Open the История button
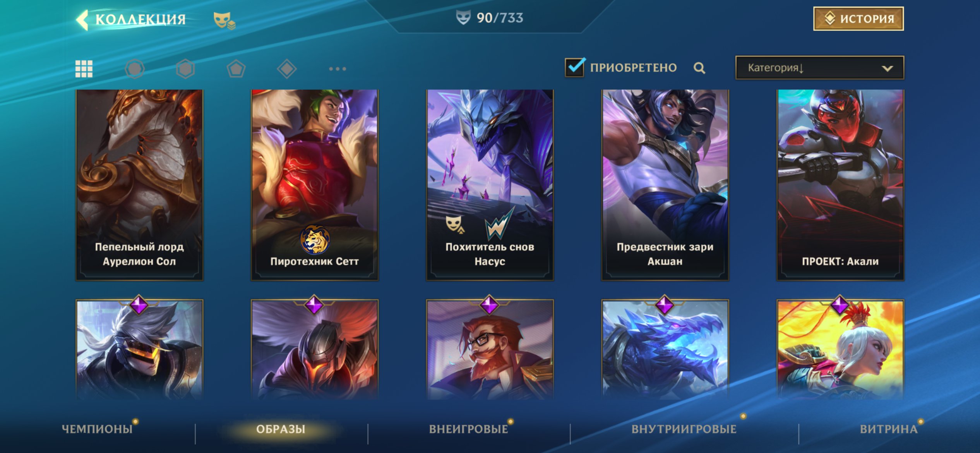 pyautogui.click(x=858, y=19)
